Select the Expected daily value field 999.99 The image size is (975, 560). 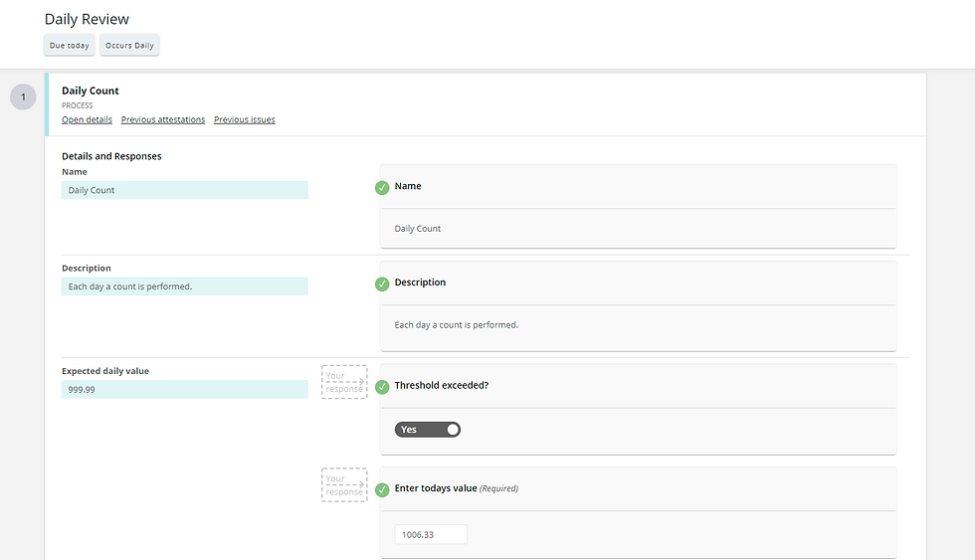[x=185, y=389]
